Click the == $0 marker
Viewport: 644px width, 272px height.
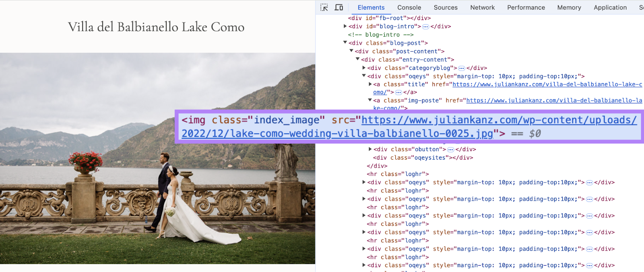tap(526, 133)
